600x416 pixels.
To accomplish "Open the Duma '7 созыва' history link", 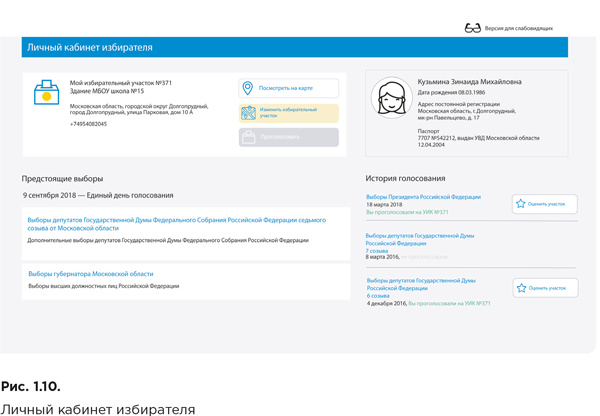I will (x=419, y=240).
